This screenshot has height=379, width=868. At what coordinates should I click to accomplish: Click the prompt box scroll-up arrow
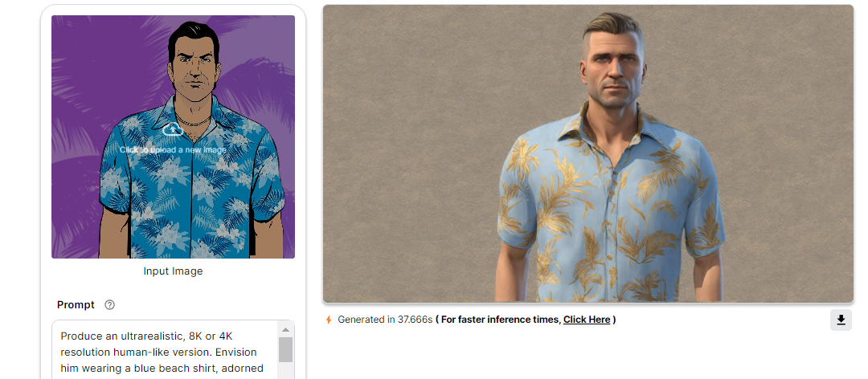pyautogui.click(x=285, y=330)
